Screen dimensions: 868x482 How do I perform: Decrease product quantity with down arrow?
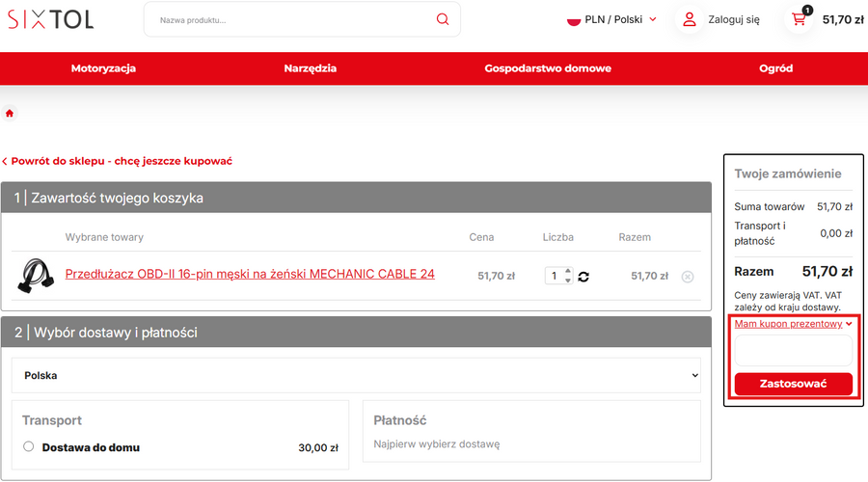pyautogui.click(x=568, y=281)
